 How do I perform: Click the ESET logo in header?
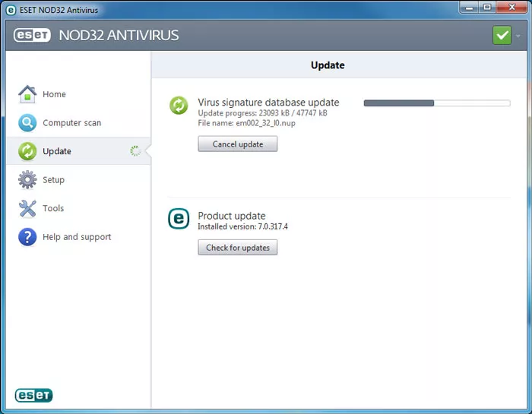pyautogui.click(x=32, y=35)
